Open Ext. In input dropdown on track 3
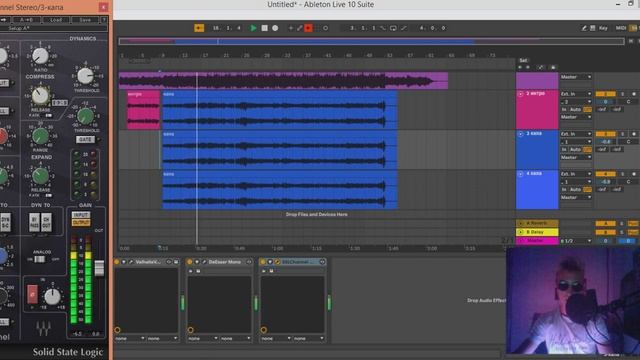The width and height of the screenshot is (640, 360). click(576, 134)
